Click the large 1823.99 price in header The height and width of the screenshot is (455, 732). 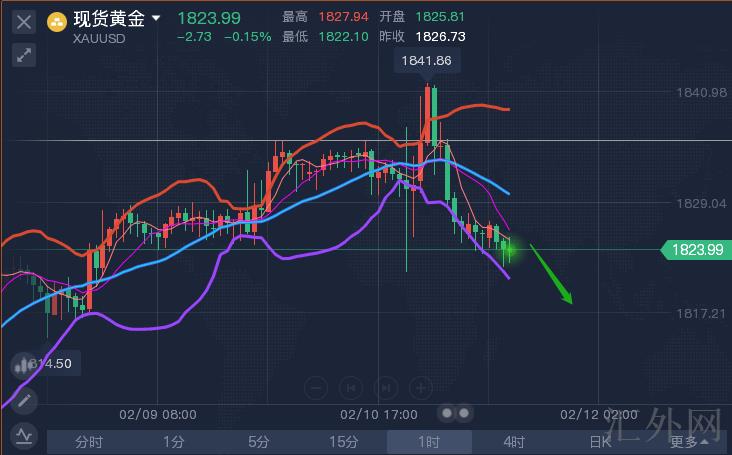209,18
